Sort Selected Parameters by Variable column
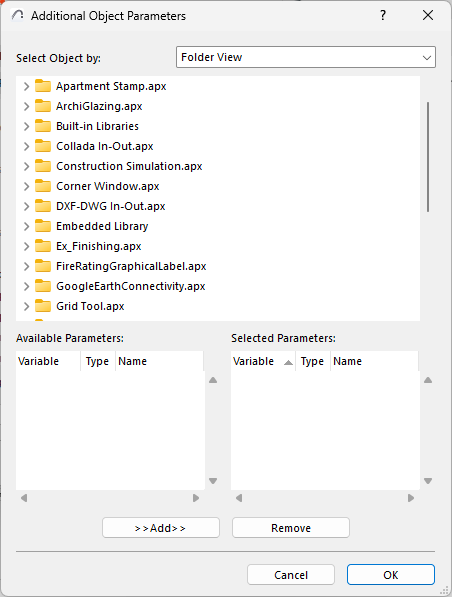 click(x=263, y=361)
